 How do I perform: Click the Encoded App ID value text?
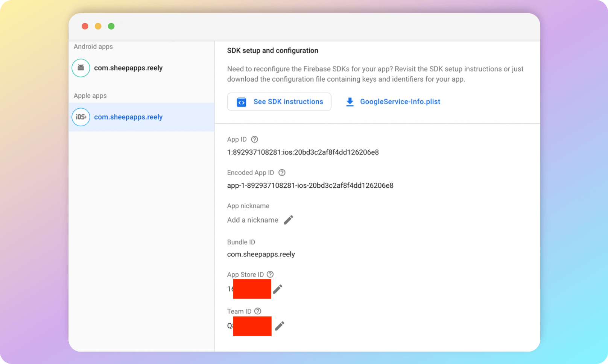[310, 185]
